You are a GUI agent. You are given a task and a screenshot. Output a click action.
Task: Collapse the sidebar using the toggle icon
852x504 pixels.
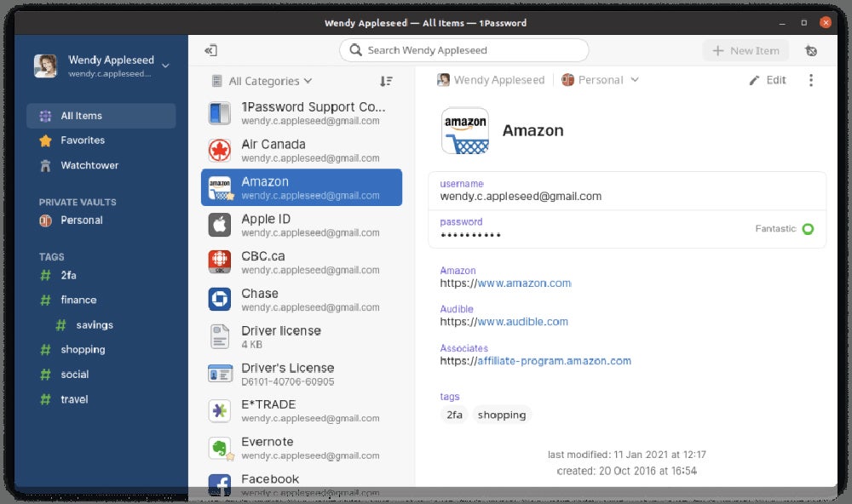click(x=210, y=51)
